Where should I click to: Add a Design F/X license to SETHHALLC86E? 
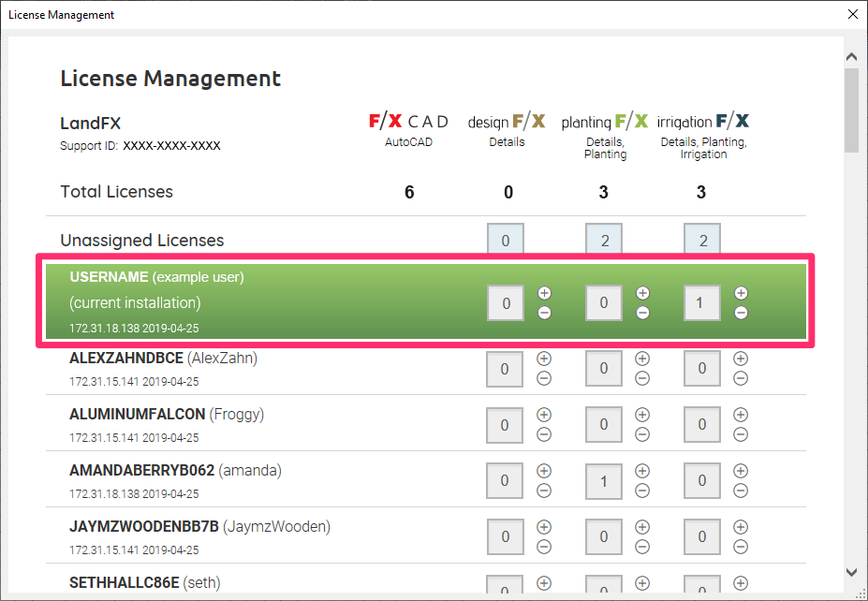point(544,582)
